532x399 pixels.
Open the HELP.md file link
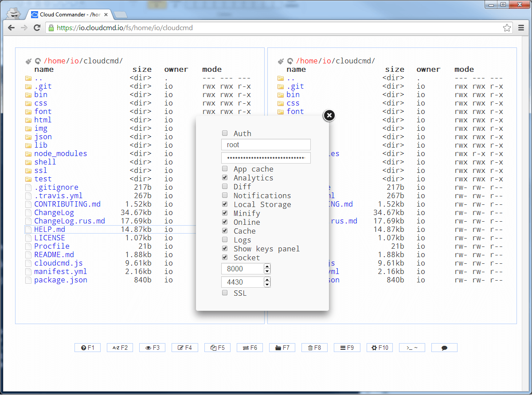tap(50, 229)
